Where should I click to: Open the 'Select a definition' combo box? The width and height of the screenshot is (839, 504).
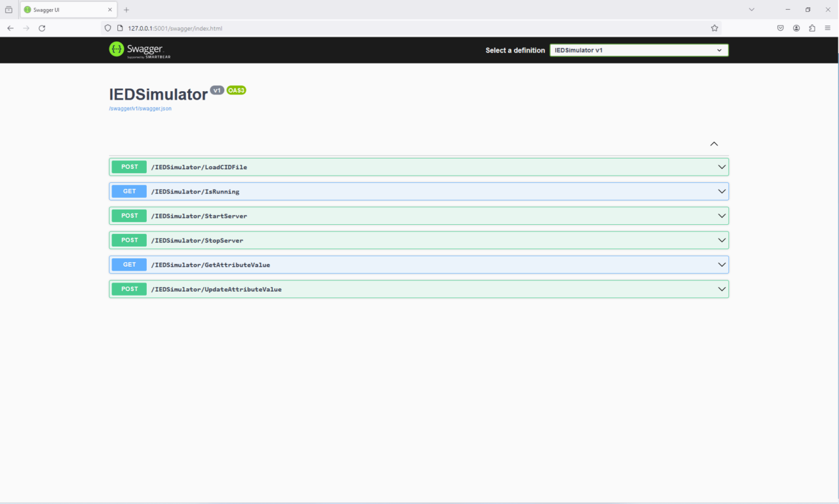pos(639,50)
